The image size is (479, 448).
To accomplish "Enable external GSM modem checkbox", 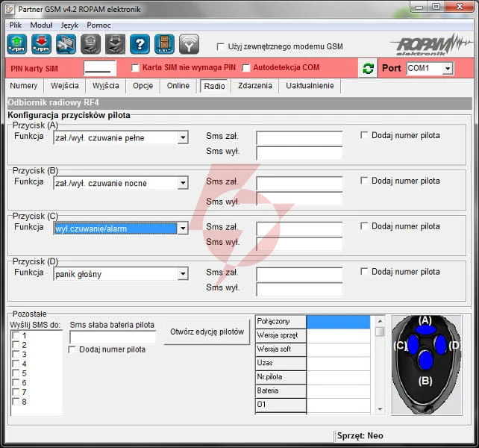I will coord(220,47).
